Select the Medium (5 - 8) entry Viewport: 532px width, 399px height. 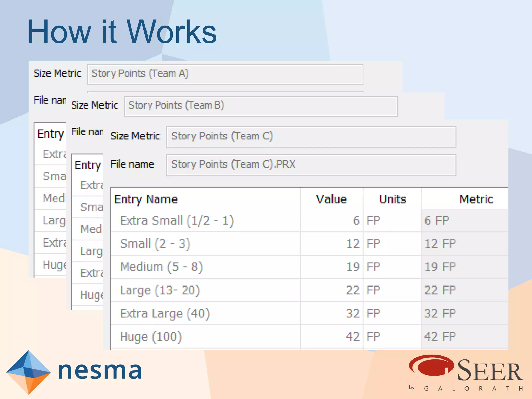[x=161, y=267]
